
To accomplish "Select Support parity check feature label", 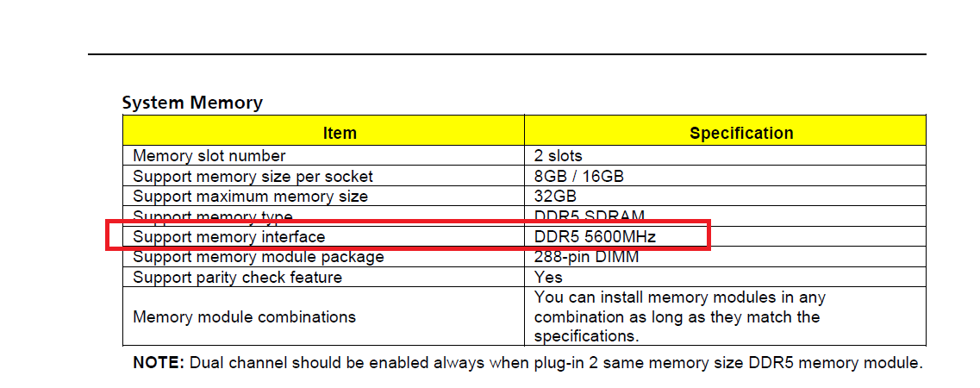I will click(238, 277).
